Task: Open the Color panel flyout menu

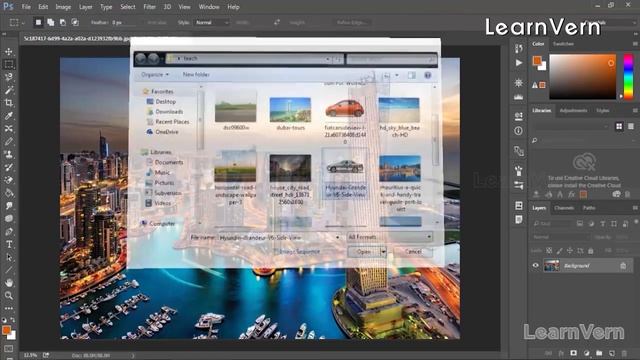Action: 635,44
